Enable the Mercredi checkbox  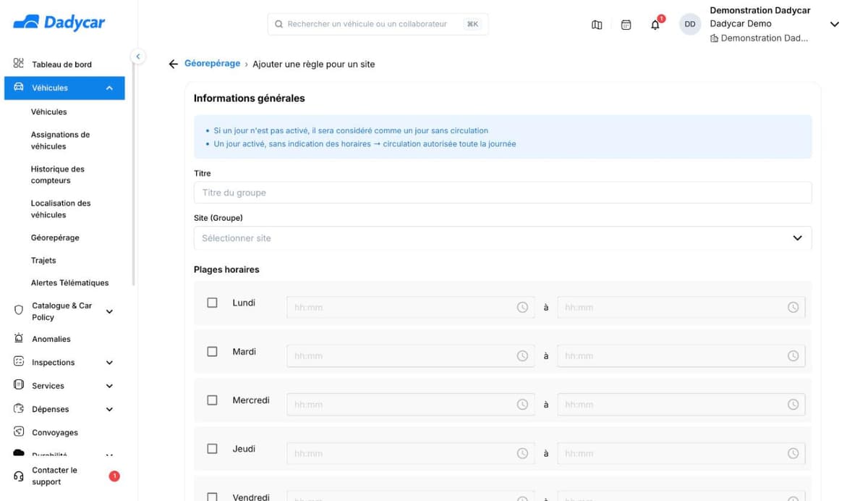click(212, 400)
